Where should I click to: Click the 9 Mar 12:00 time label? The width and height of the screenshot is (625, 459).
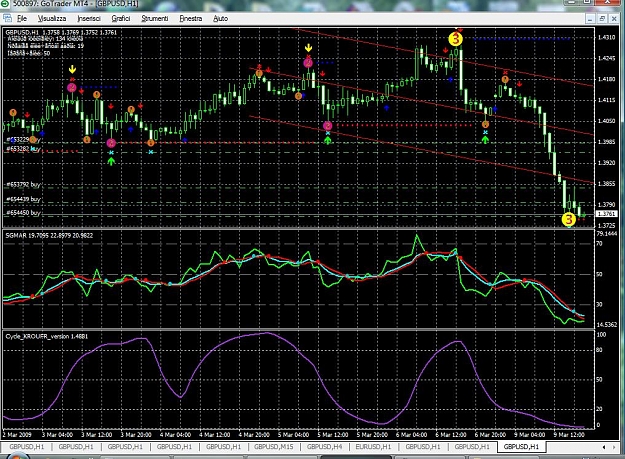569,434
